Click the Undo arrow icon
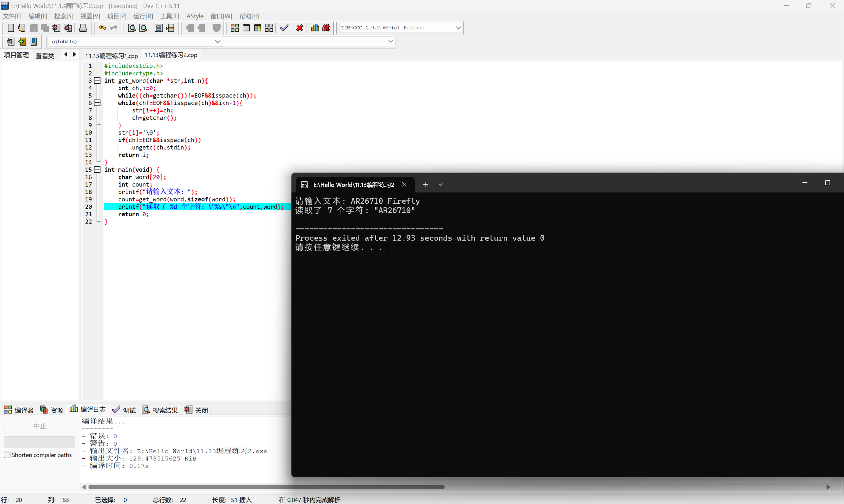844x504 pixels. (102, 28)
